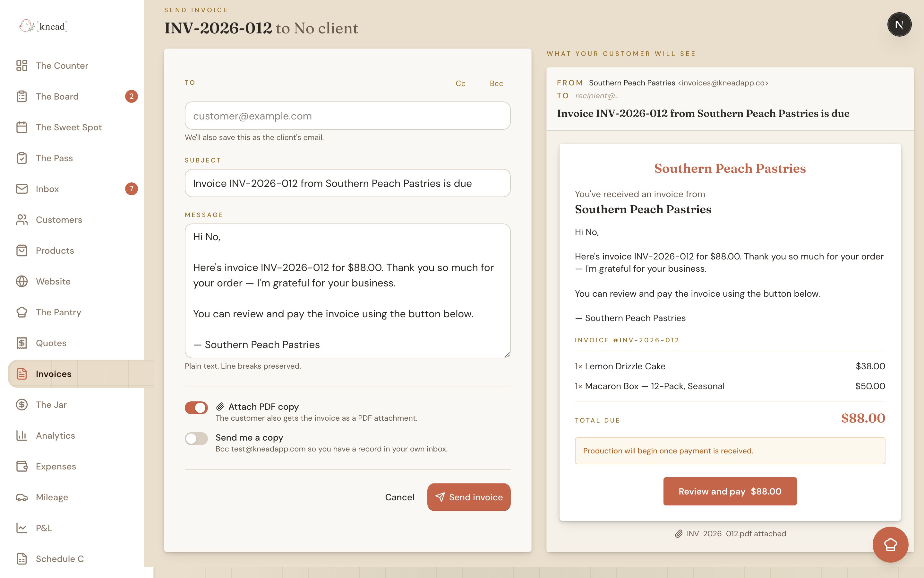Add a Bcc recipient
924x578 pixels.
(496, 83)
